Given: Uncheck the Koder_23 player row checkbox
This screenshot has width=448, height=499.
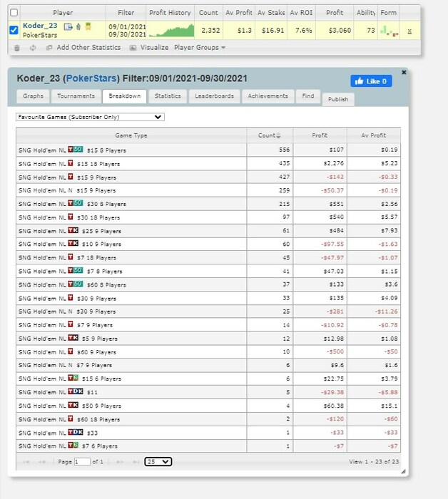Looking at the screenshot, I should pos(14,30).
